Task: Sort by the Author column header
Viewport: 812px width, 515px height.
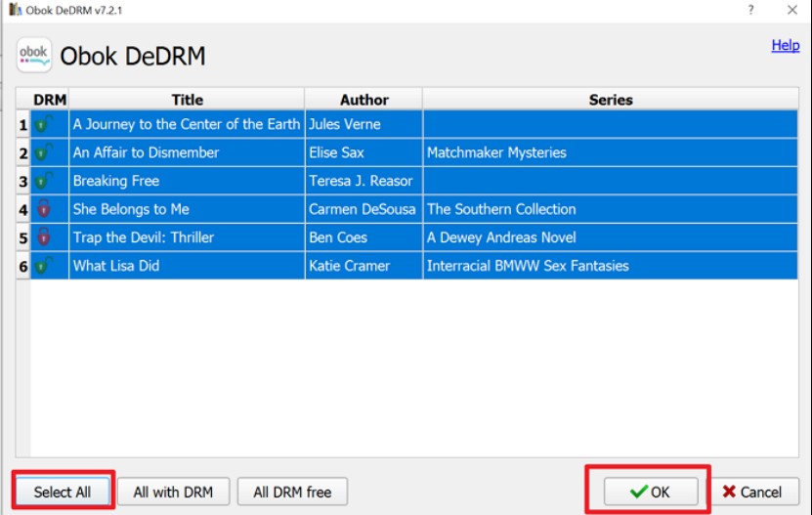Action: tap(364, 100)
